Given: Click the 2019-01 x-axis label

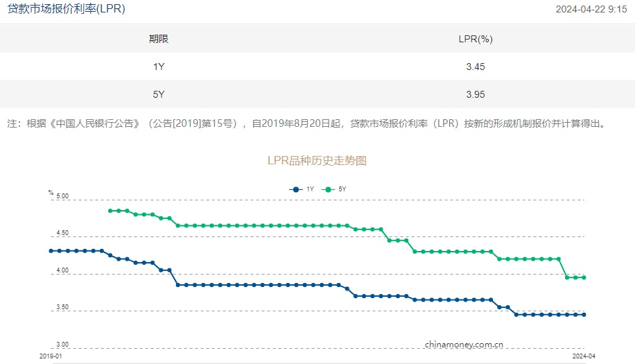Looking at the screenshot, I should point(51,356).
